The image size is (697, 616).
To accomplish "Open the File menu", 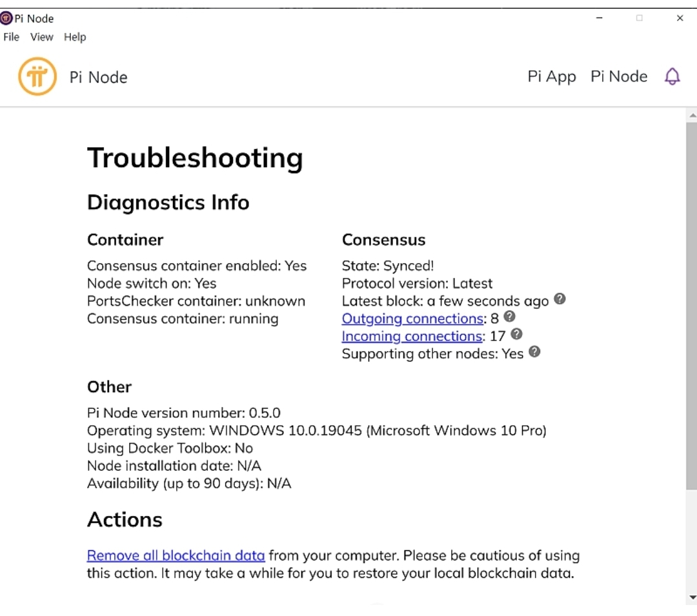I will 12,37.
